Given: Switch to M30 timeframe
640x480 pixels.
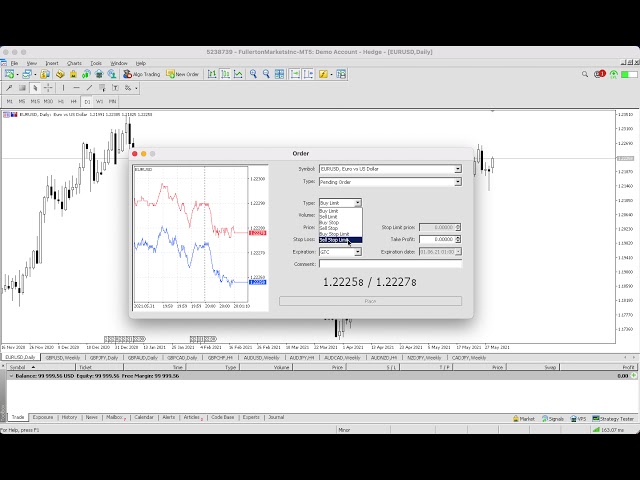Looking at the screenshot, I should pos(48,101).
